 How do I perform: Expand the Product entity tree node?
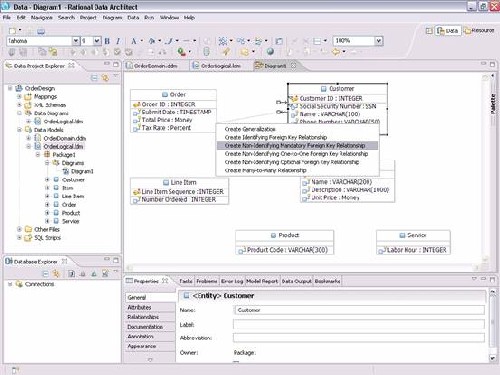click(47, 213)
